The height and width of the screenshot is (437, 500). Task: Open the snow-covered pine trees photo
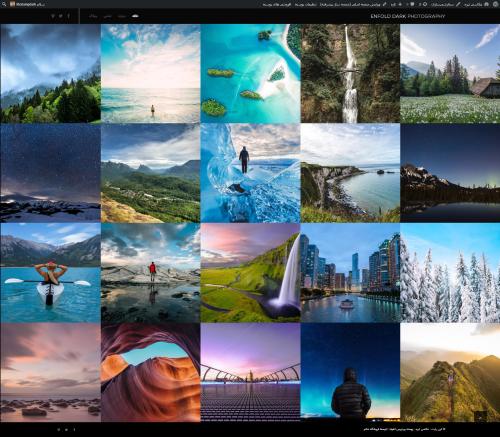click(x=450, y=273)
